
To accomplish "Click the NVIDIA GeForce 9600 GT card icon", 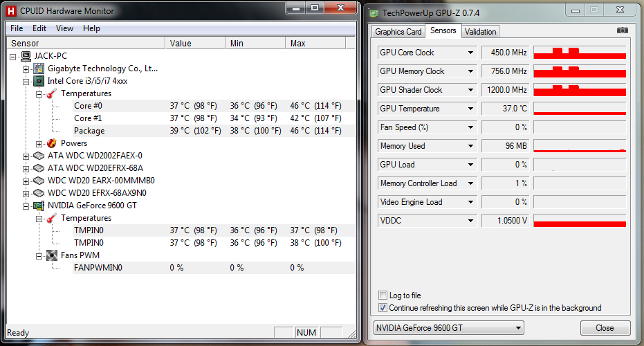I will click(x=39, y=206).
